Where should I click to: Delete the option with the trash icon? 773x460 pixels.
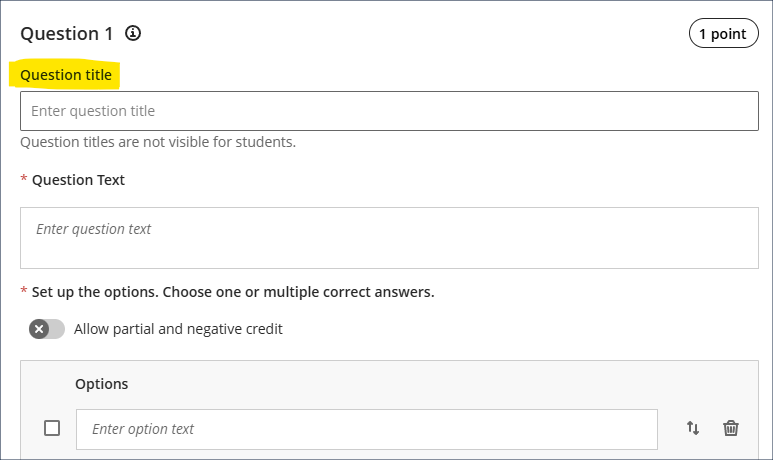pos(731,428)
